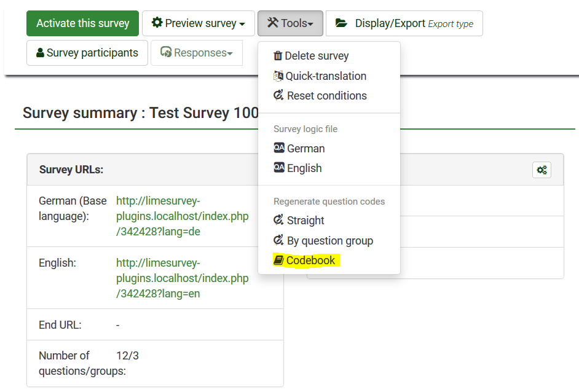Click the Reset conditions icon
The width and height of the screenshot is (579, 392).
(278, 96)
